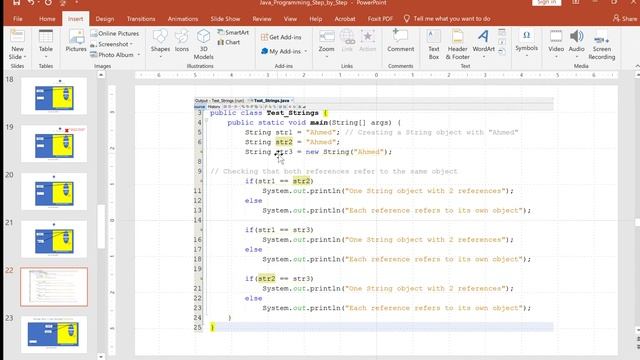The width and height of the screenshot is (640, 360).
Task: Click the slide panel scroll down arrow
Action: [101, 356]
